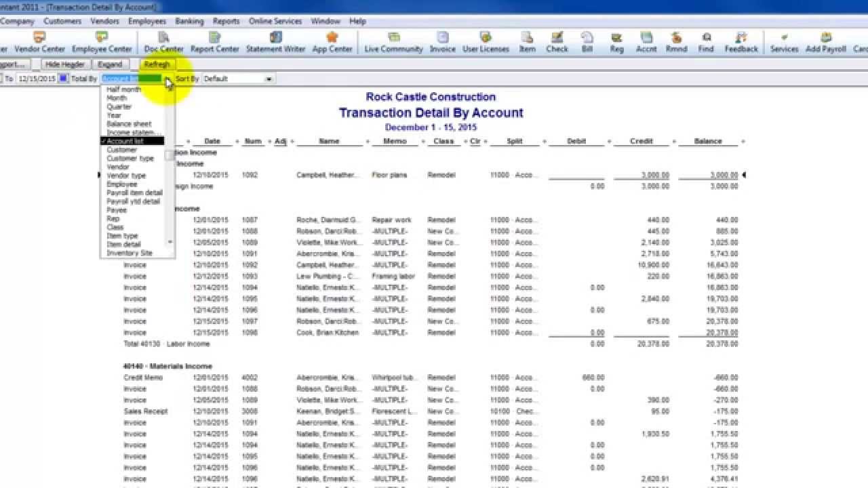Image resolution: width=868 pixels, height=488 pixels.
Task: Open the Accnt chart of accounts icon
Action: click(x=646, y=42)
